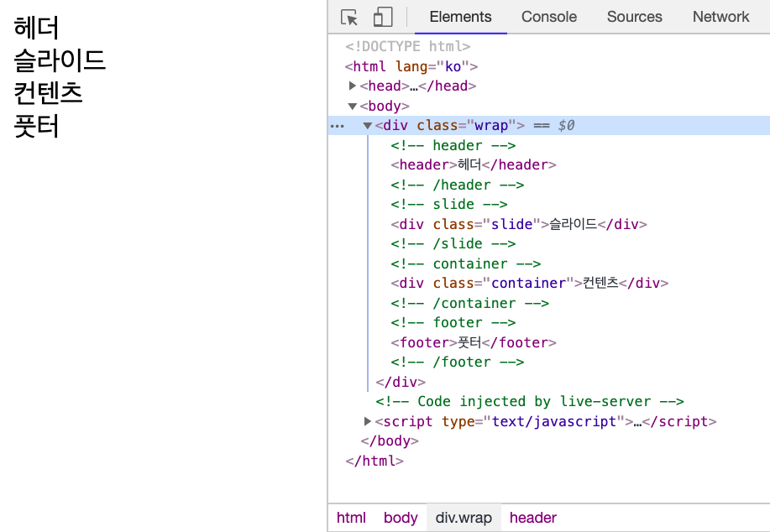Select the footer 푸터 element row
This screenshot has width=770, height=532.
[x=474, y=342]
